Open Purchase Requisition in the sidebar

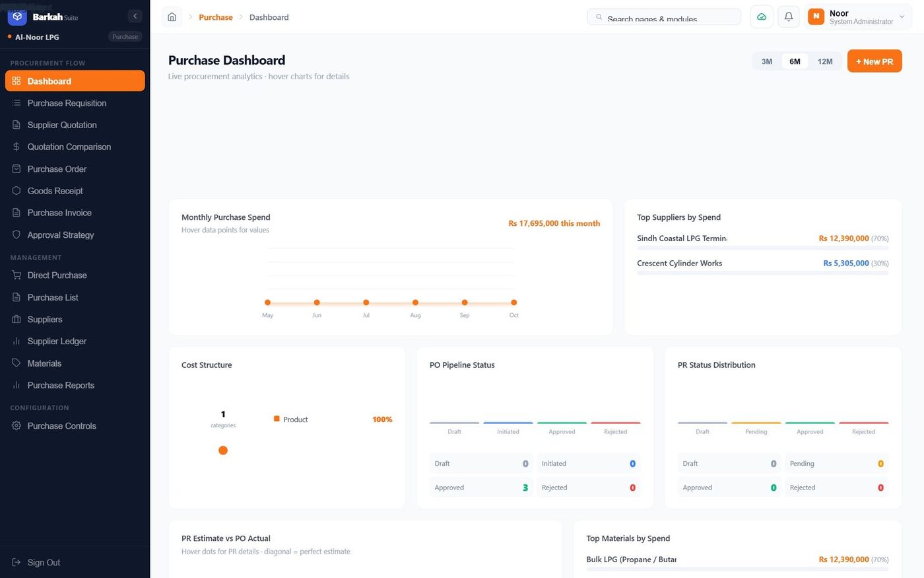75,103
